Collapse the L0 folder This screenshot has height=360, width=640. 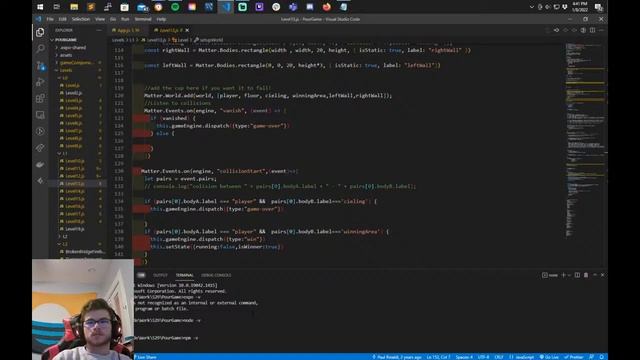tap(78, 78)
